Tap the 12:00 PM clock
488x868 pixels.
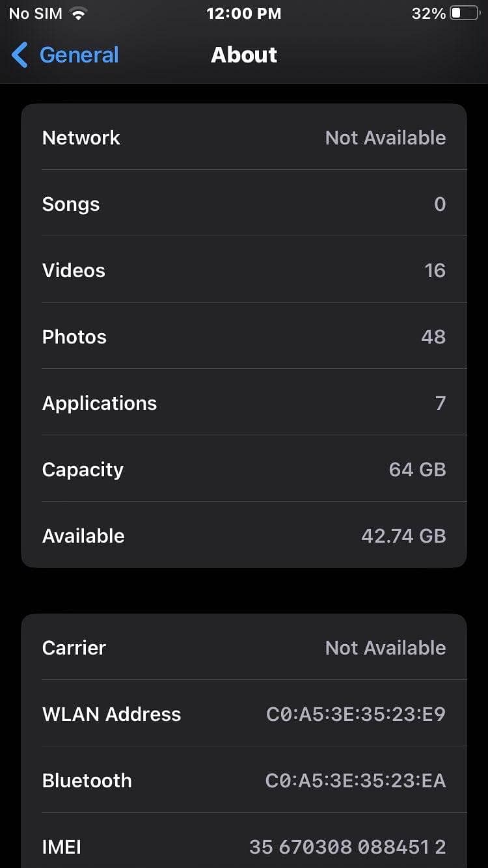[244, 14]
